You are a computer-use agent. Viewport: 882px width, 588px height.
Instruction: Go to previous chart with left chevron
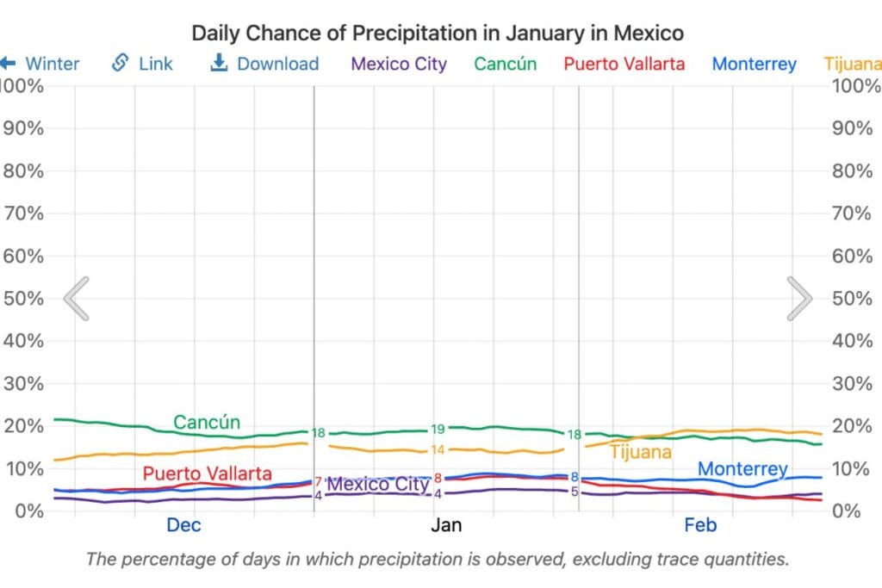[77, 298]
